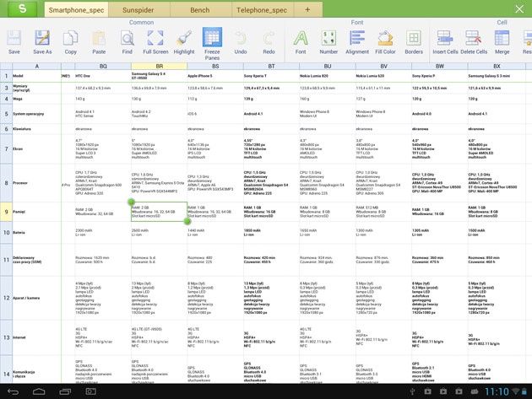532x399 pixels.
Task: Select the Apple iPhone 5 model cell
Action: (215, 76)
